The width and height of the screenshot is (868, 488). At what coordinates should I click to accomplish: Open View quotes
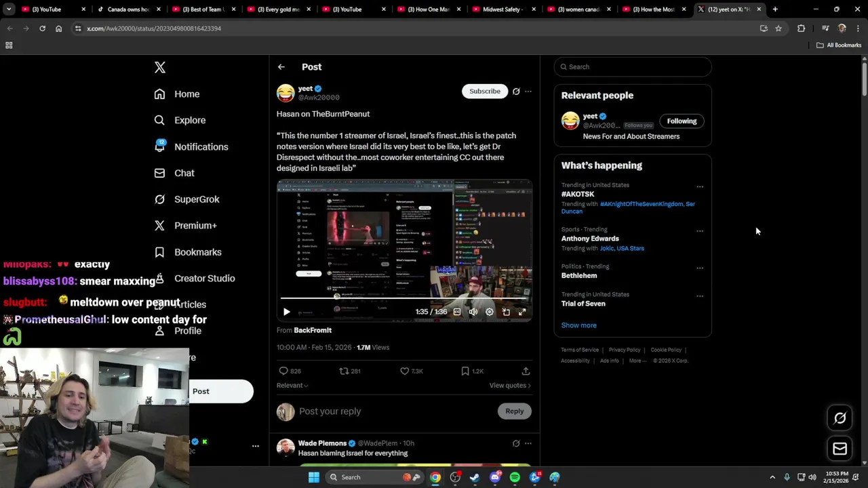[510, 386]
